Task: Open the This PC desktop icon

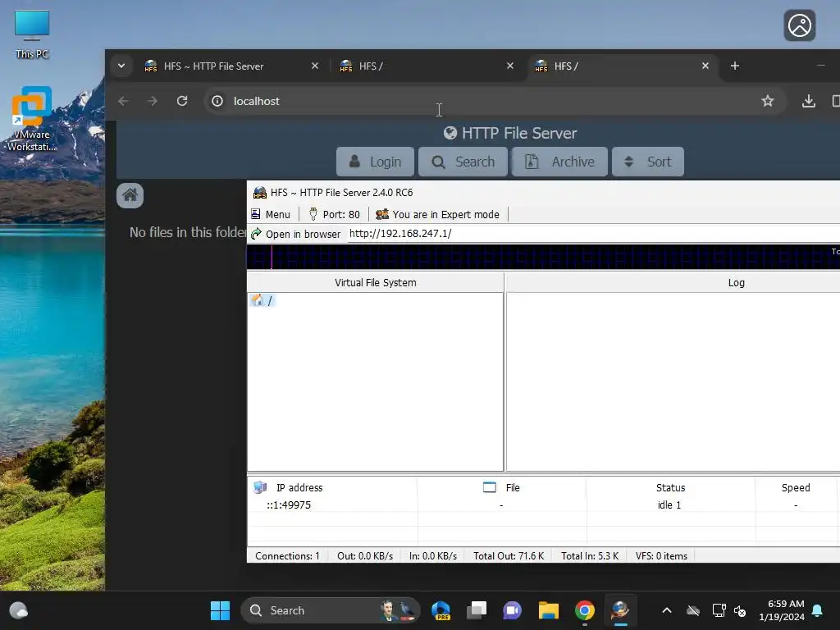Action: [32, 34]
